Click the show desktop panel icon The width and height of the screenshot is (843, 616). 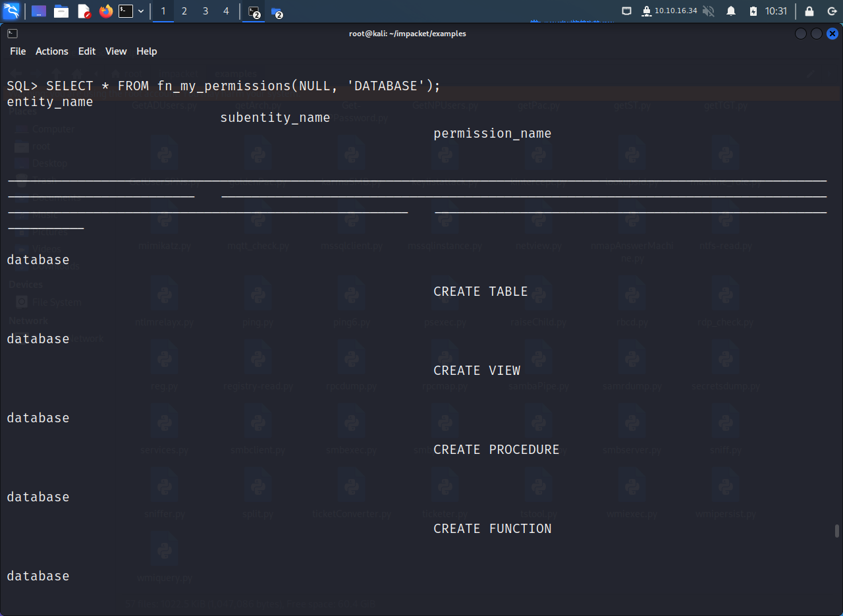coord(39,11)
